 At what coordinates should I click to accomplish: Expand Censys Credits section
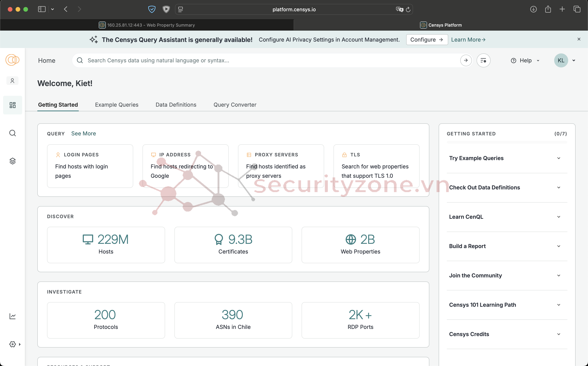507,334
